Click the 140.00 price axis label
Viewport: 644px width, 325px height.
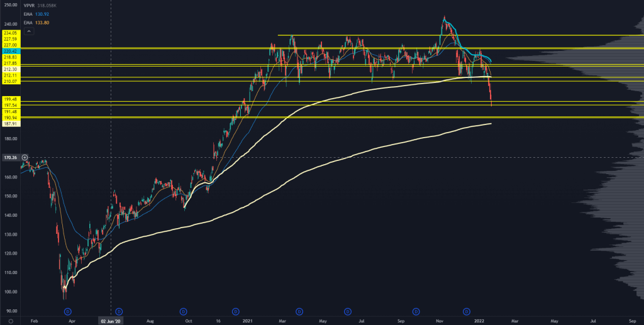click(9, 215)
